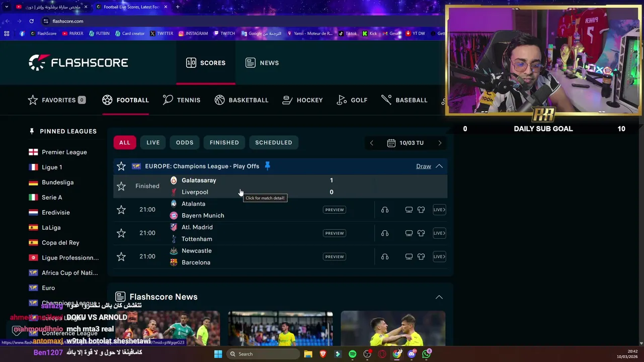
Task: Select FOOTBALL sport menu
Action: [x=125, y=100]
